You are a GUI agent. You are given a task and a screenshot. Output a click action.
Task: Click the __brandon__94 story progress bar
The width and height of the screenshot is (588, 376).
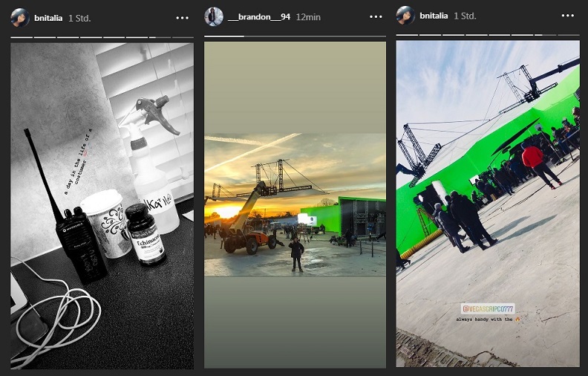click(295, 36)
